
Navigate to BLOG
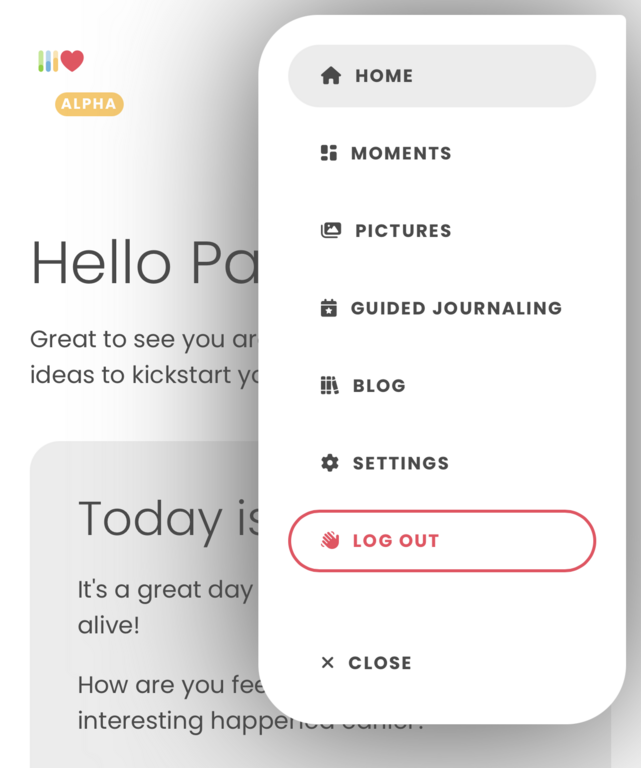tap(380, 385)
